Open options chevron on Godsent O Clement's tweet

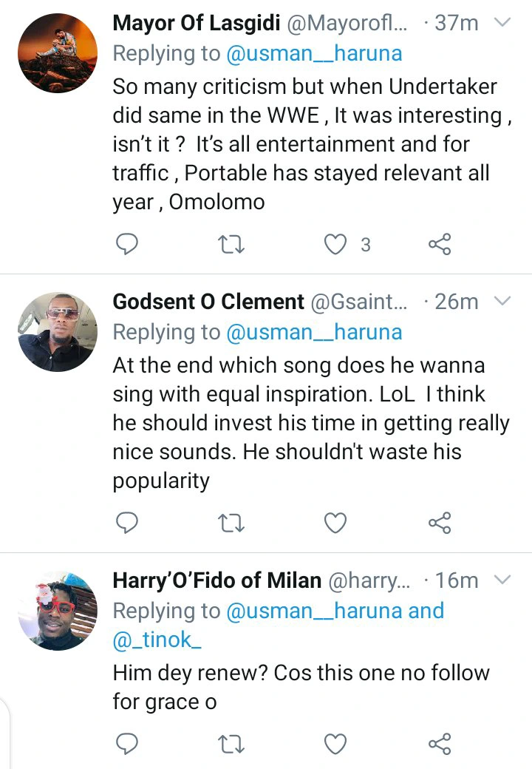(x=502, y=301)
